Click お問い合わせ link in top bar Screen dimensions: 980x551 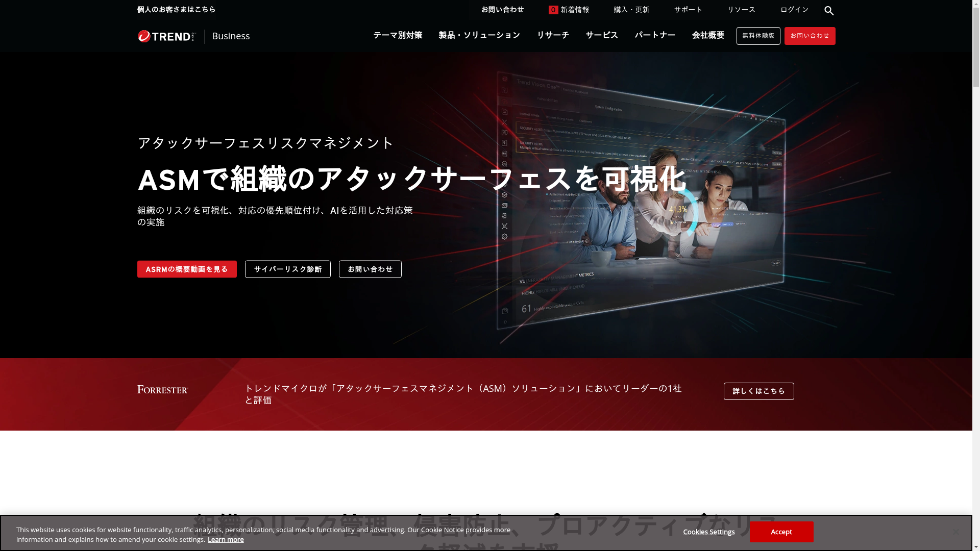pyautogui.click(x=502, y=10)
